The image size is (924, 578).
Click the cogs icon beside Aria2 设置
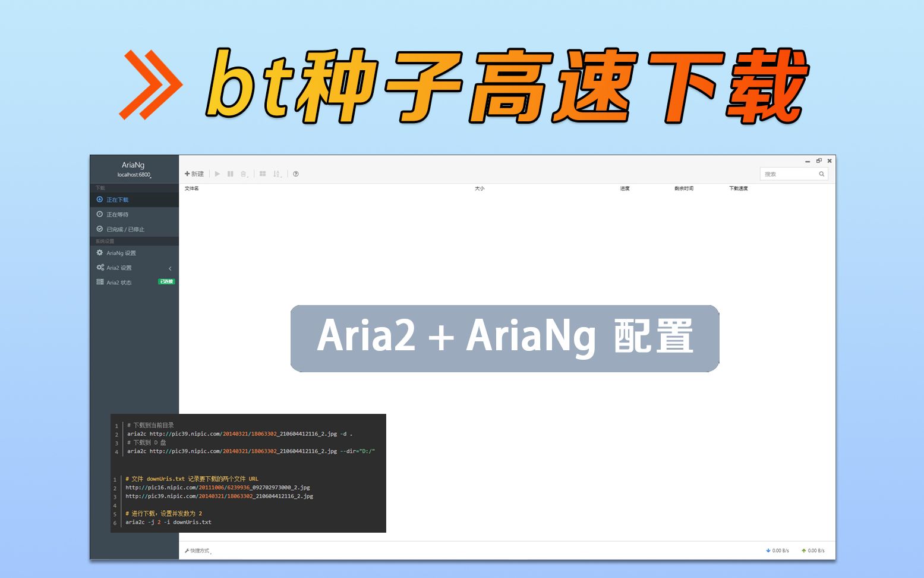click(x=100, y=268)
